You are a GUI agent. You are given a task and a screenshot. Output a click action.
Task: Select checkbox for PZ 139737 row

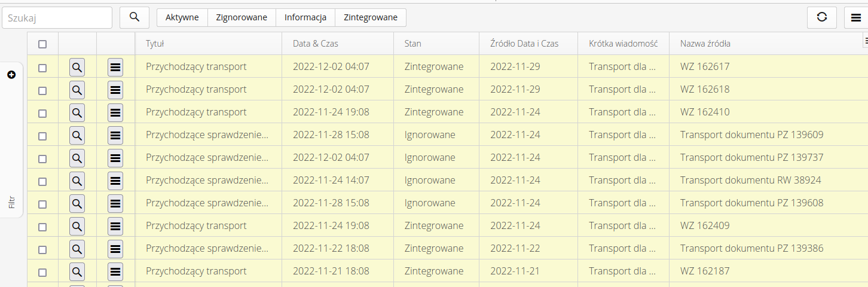(x=42, y=158)
